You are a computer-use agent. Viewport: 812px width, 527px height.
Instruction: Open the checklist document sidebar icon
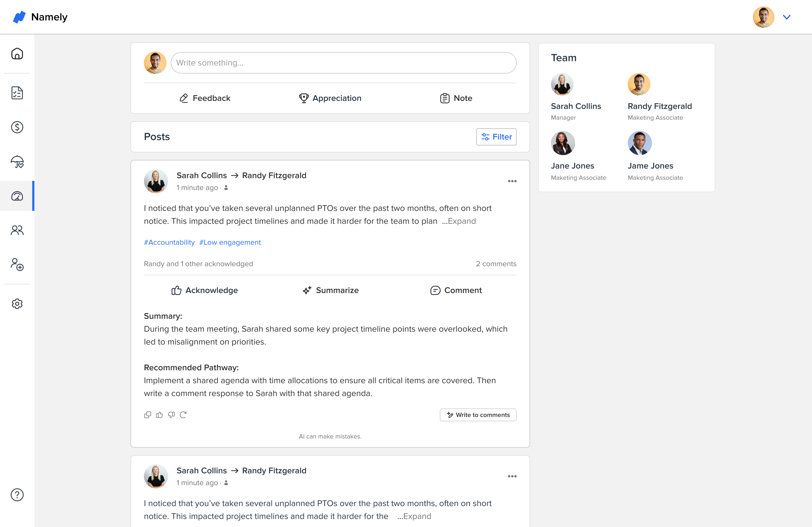coord(17,93)
